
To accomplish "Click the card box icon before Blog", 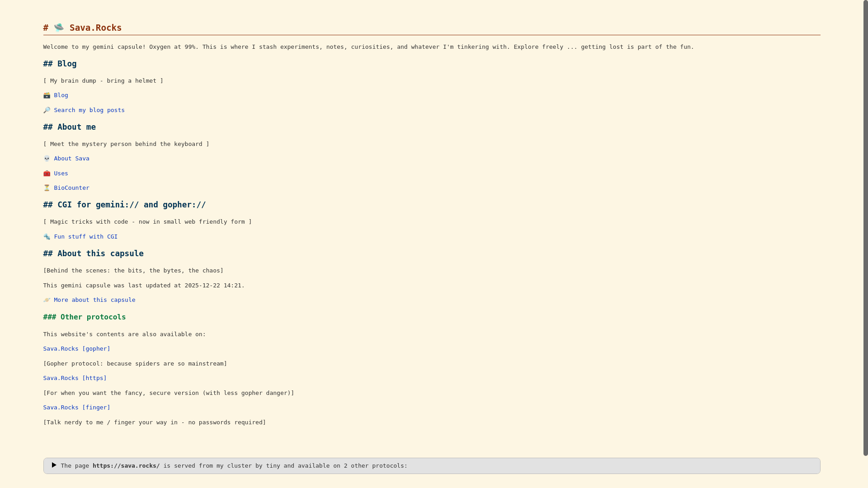I will click(x=47, y=95).
